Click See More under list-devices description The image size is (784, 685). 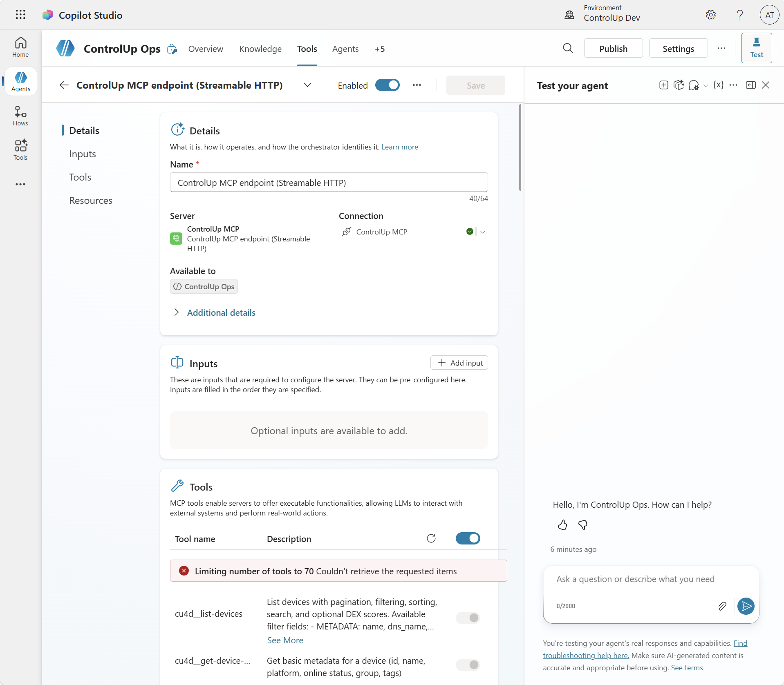tap(285, 640)
